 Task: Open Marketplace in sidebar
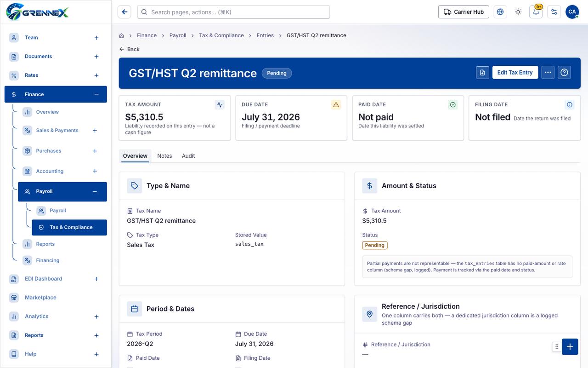pos(40,298)
